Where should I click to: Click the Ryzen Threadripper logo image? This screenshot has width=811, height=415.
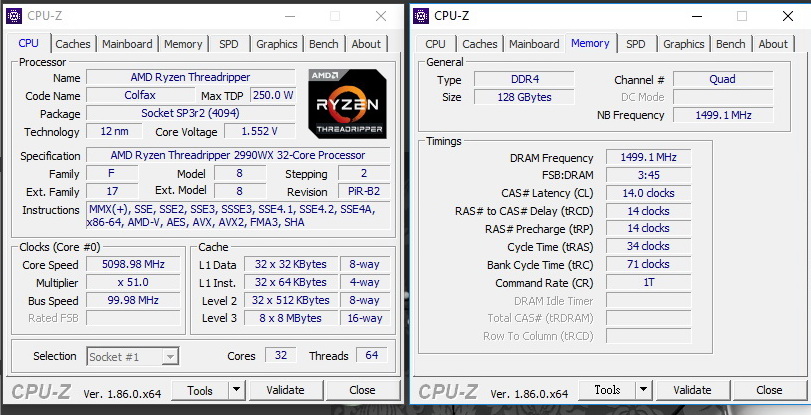point(347,103)
